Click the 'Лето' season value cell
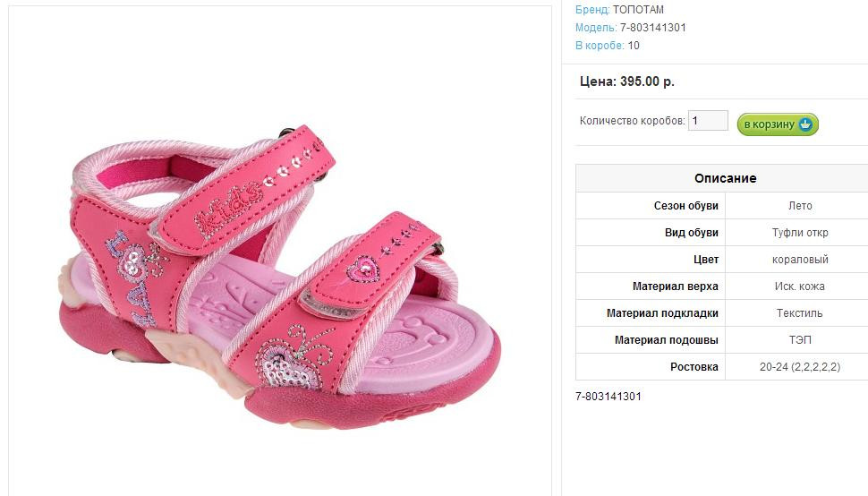Viewport: 868px width, 496px height. 800,205
